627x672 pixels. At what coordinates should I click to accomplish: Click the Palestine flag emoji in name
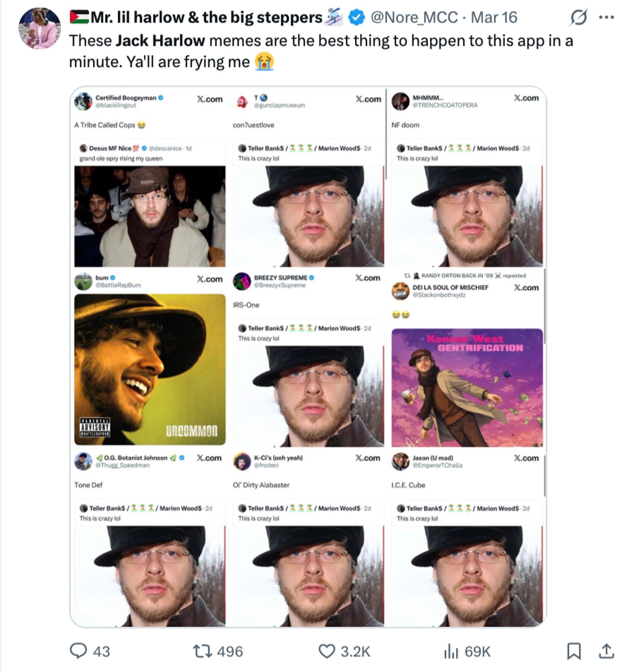[x=79, y=17]
